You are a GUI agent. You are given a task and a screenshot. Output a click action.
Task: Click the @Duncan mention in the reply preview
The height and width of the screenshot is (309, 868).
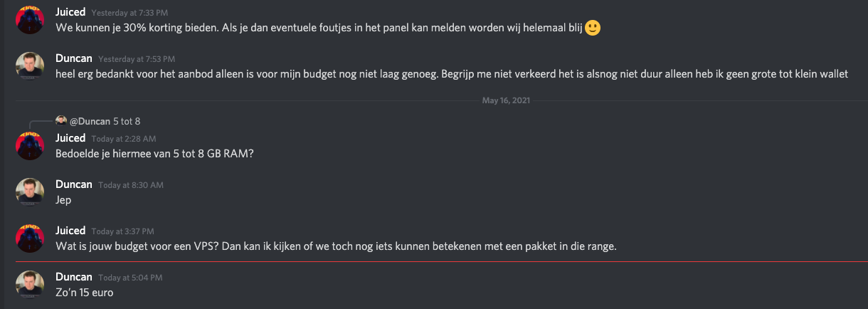tap(89, 121)
